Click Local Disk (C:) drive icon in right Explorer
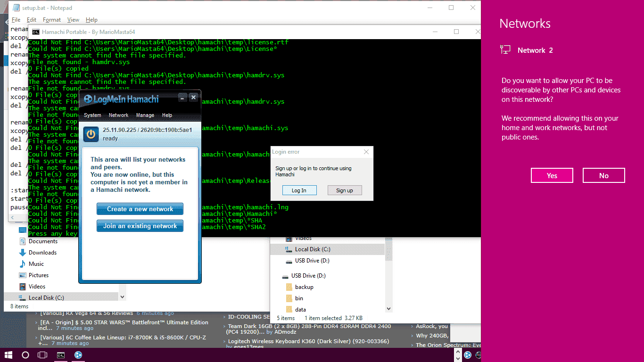 tap(289, 249)
